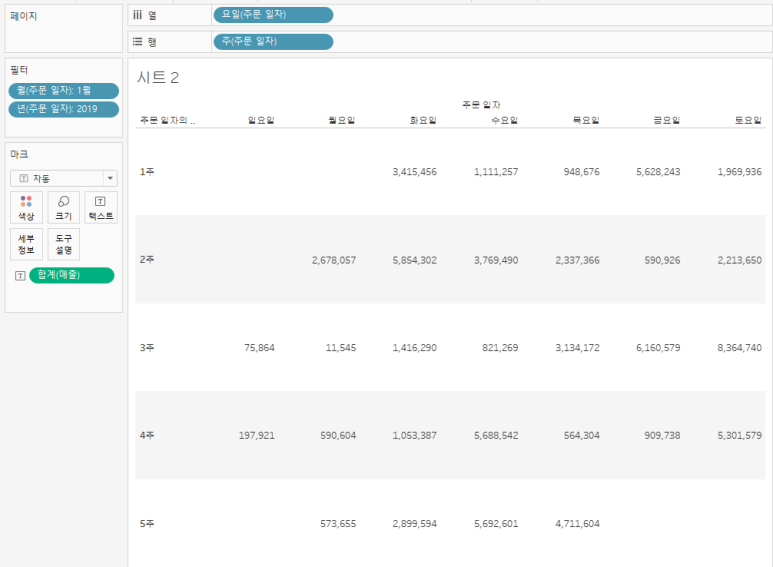The width and height of the screenshot is (773, 567).
Task: Select the 3주 row label
Action: pyautogui.click(x=147, y=348)
